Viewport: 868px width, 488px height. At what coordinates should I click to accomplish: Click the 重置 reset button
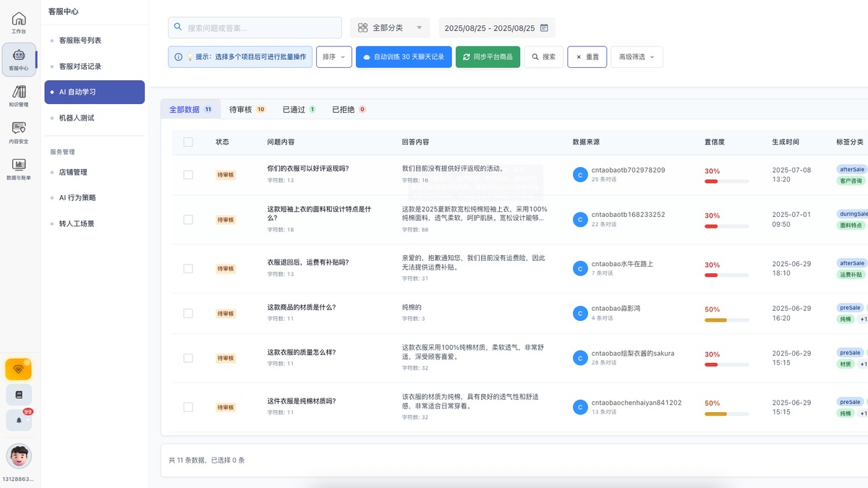(587, 56)
